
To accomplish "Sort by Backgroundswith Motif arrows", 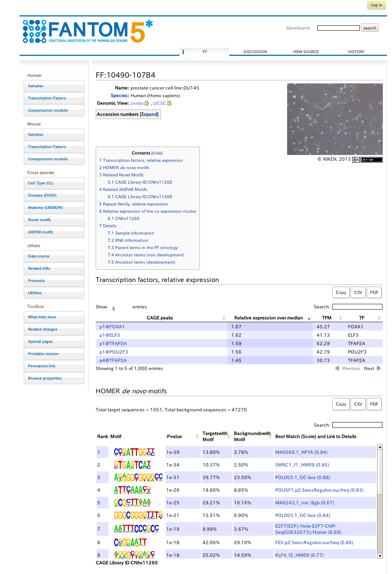I will tap(271, 436).
